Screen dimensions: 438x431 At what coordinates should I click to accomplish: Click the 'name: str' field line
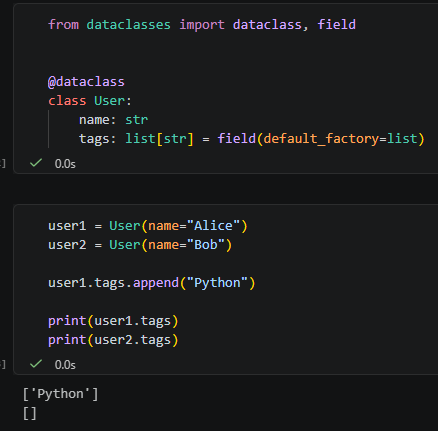point(113,120)
